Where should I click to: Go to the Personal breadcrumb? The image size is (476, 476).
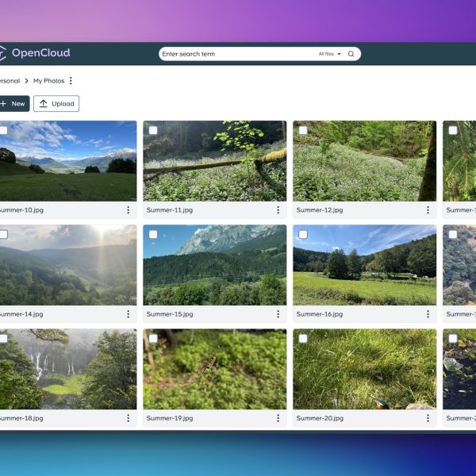click(x=10, y=81)
